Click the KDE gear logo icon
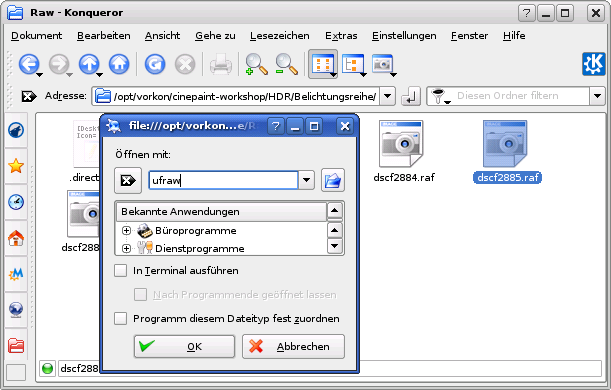611x390 pixels. [594, 64]
